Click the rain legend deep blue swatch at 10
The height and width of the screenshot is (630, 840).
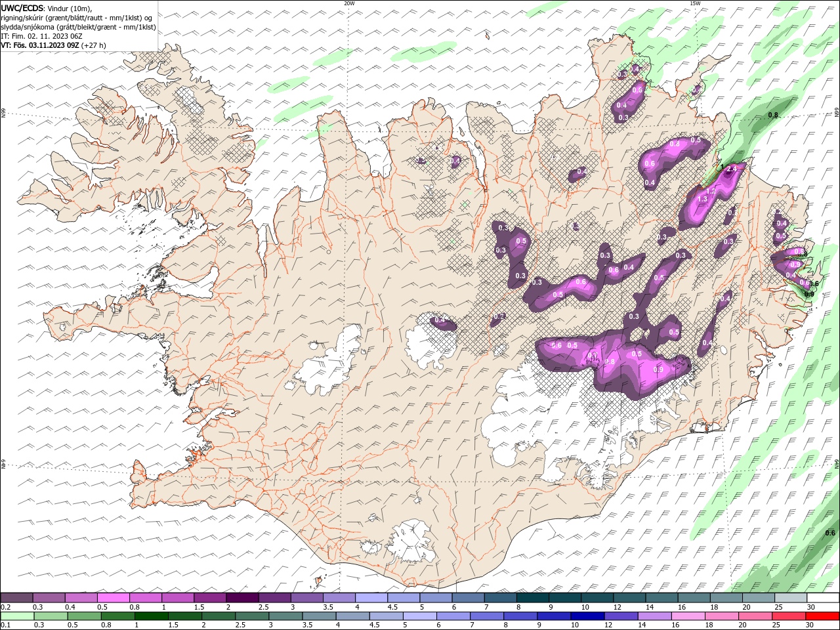click(x=587, y=616)
